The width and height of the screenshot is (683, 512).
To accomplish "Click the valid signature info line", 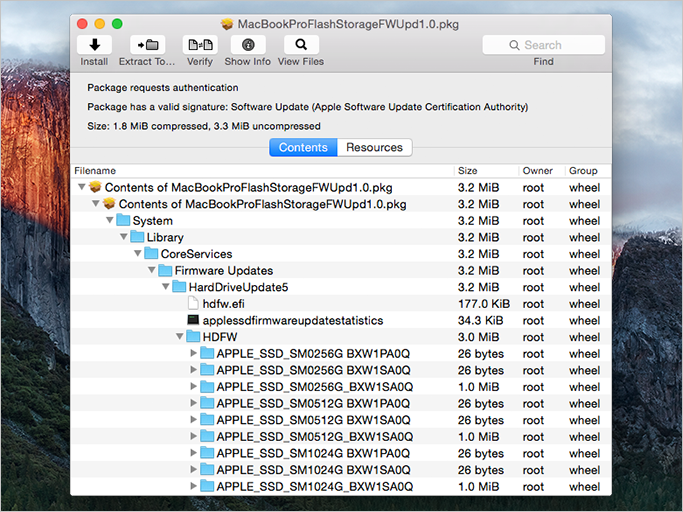I will pos(308,107).
